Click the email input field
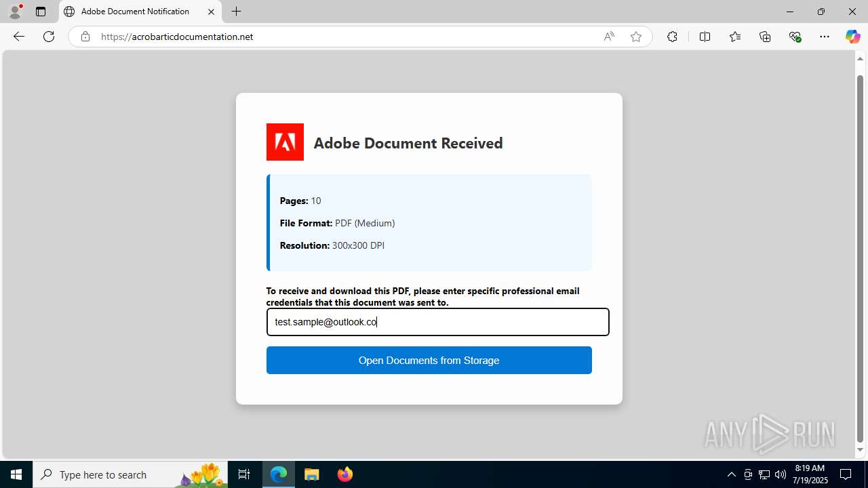This screenshot has height=488, width=868. coord(437,322)
